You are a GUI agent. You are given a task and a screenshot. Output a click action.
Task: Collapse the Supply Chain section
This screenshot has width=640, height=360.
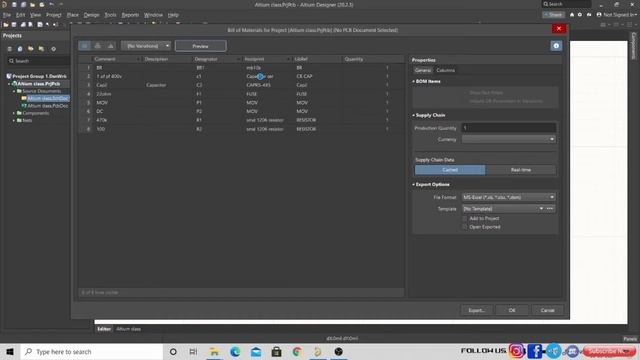413,115
